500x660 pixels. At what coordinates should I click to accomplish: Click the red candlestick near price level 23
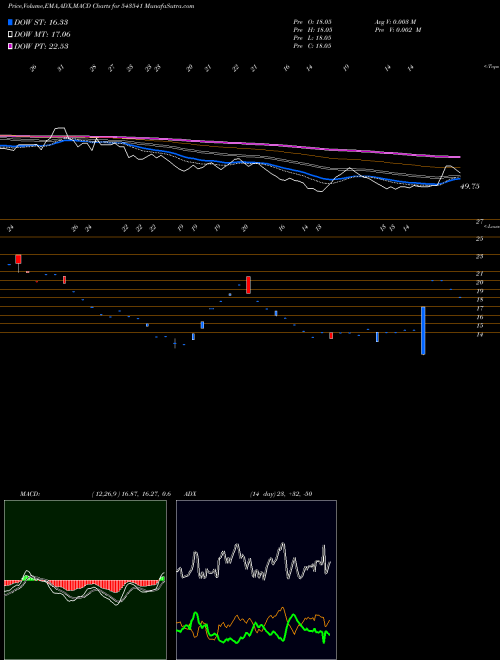point(18,261)
